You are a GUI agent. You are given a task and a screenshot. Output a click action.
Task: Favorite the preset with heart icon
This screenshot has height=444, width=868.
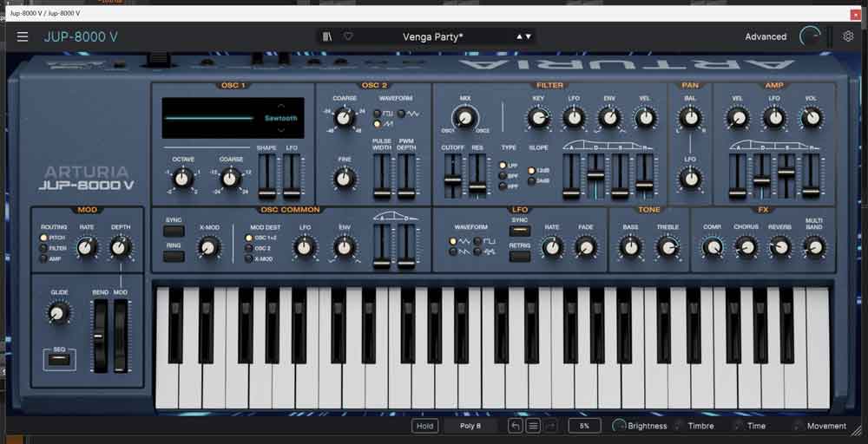[x=348, y=36]
